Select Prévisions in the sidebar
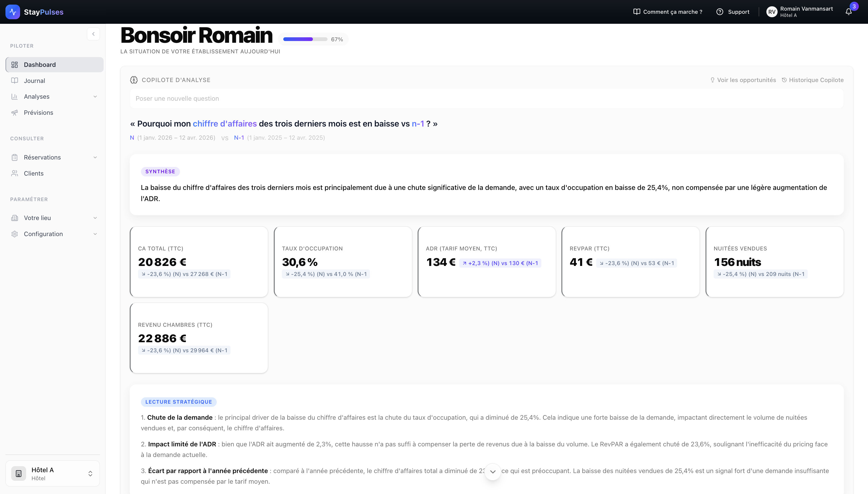This screenshot has width=868, height=494. [38, 112]
